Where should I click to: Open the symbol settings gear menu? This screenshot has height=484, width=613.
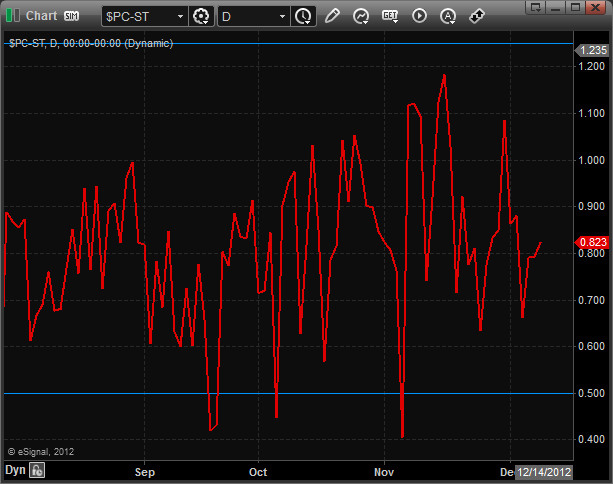[201, 16]
